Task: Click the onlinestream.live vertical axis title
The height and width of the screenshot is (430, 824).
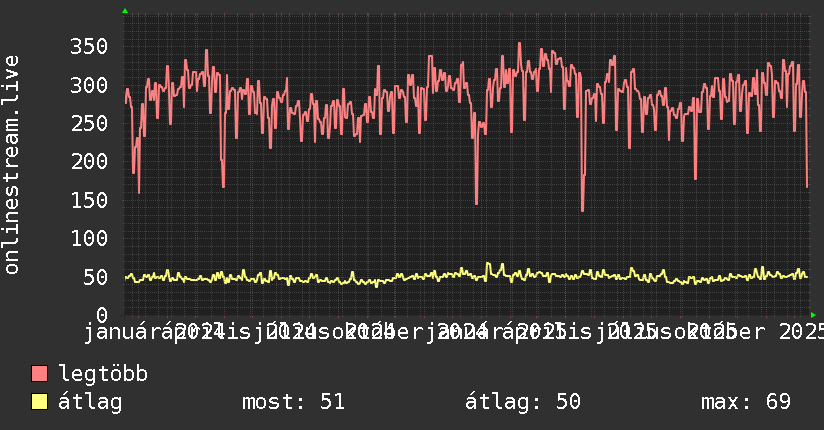Action: tap(12, 165)
